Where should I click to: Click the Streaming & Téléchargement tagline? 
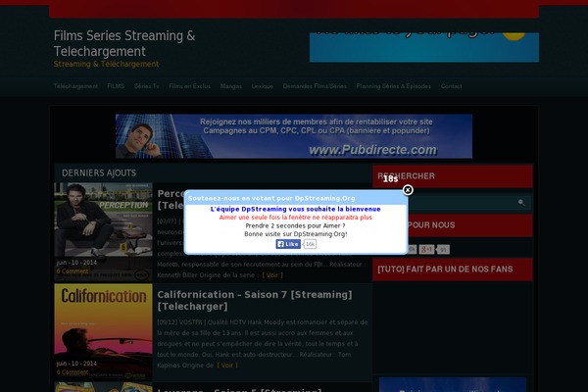click(106, 64)
